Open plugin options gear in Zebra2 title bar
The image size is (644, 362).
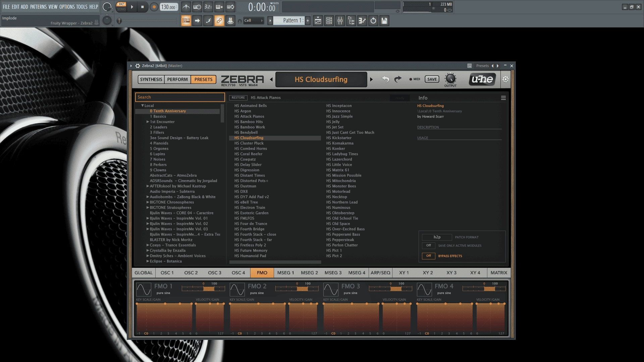point(138,66)
